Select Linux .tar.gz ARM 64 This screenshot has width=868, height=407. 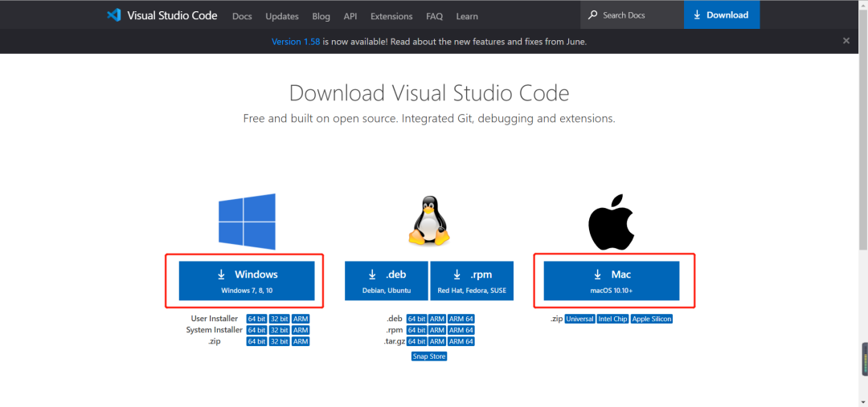[x=461, y=342]
